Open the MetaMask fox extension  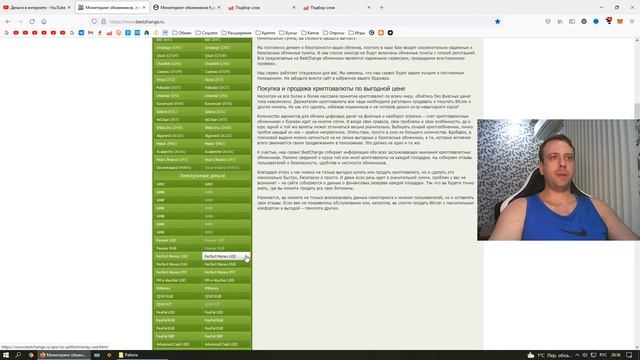620,21
